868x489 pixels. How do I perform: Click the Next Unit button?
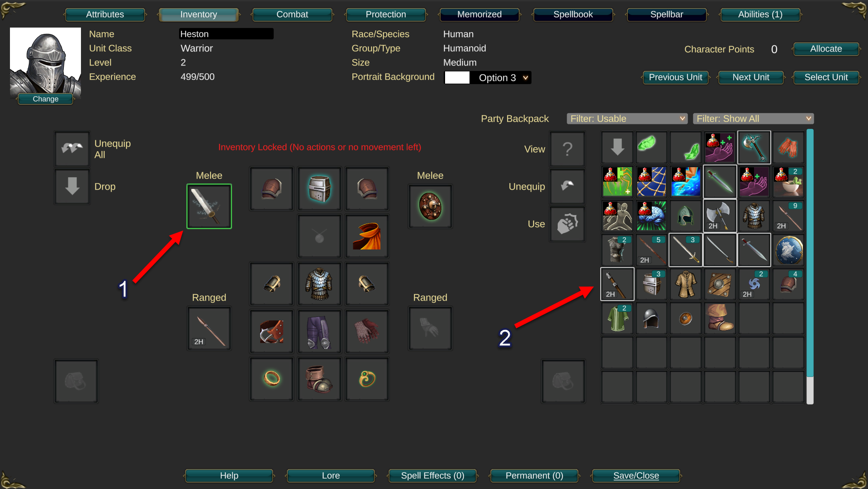click(x=751, y=77)
